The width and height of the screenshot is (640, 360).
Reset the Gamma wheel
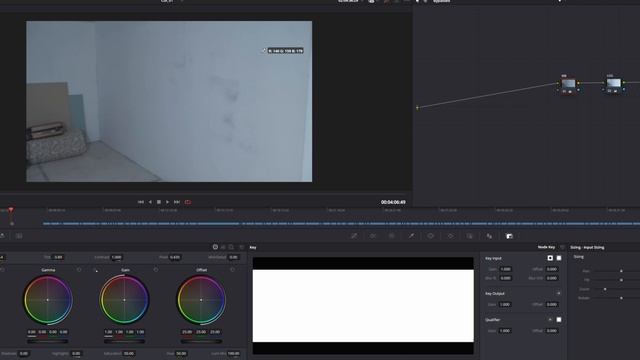[79, 270]
